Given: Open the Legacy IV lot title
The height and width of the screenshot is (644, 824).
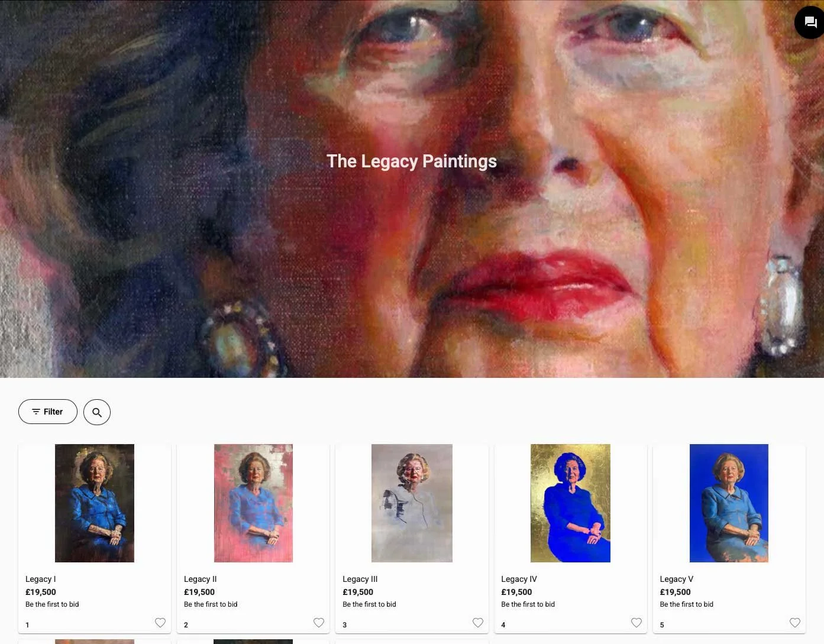Looking at the screenshot, I should [519, 579].
